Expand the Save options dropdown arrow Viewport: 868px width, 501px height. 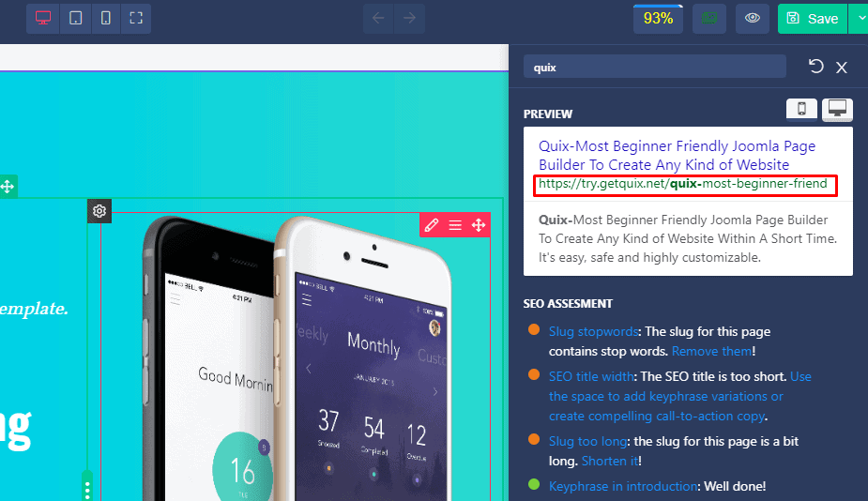[860, 18]
